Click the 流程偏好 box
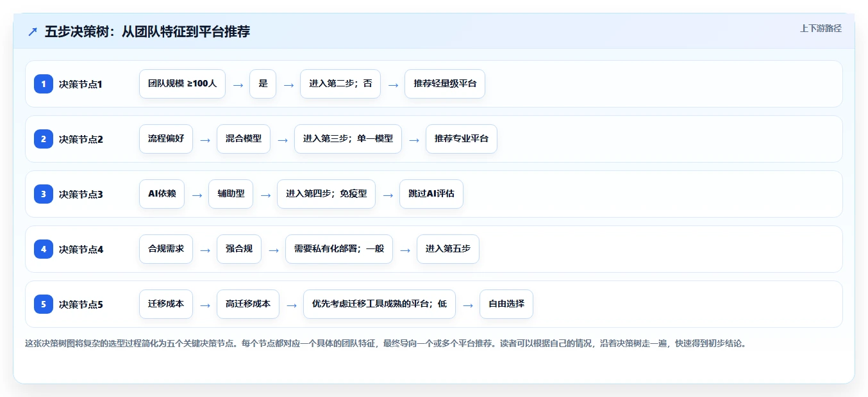 pyautogui.click(x=166, y=139)
